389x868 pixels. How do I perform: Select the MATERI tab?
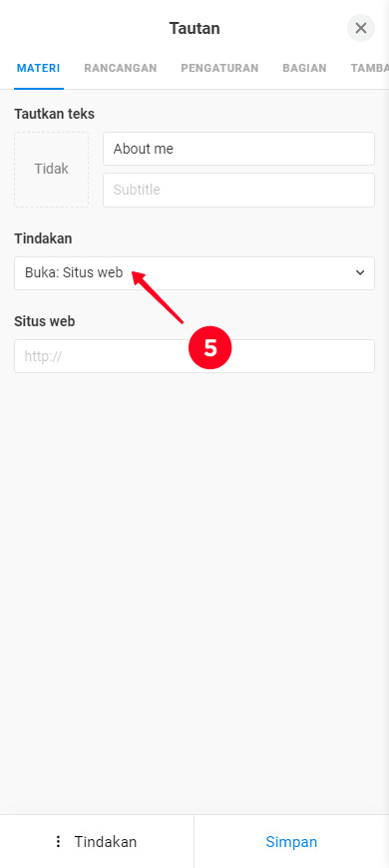coord(38,68)
